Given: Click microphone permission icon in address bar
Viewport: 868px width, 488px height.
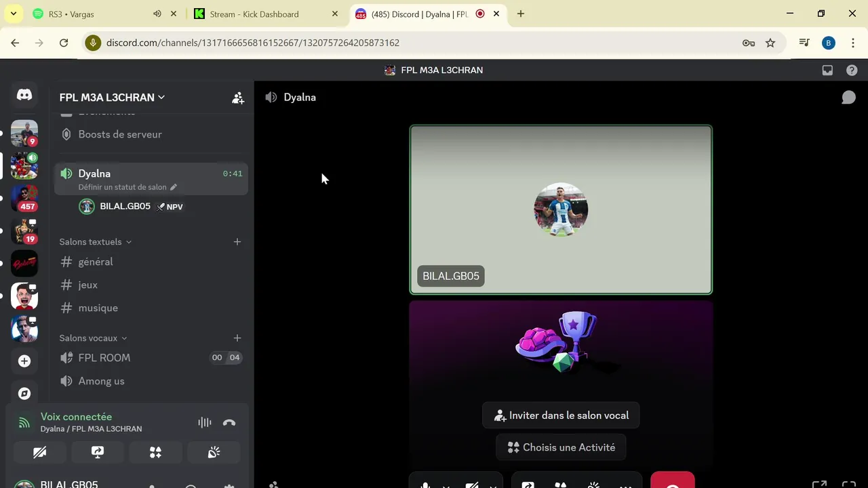Looking at the screenshot, I should click(x=94, y=43).
